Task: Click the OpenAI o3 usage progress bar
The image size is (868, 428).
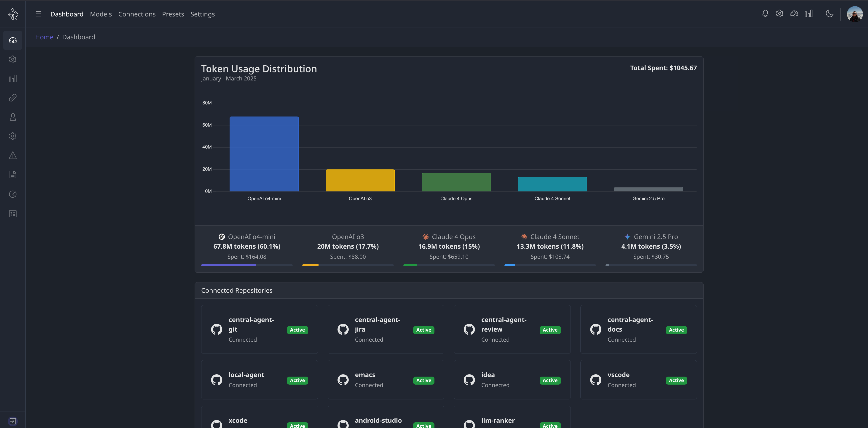Action: click(x=348, y=265)
